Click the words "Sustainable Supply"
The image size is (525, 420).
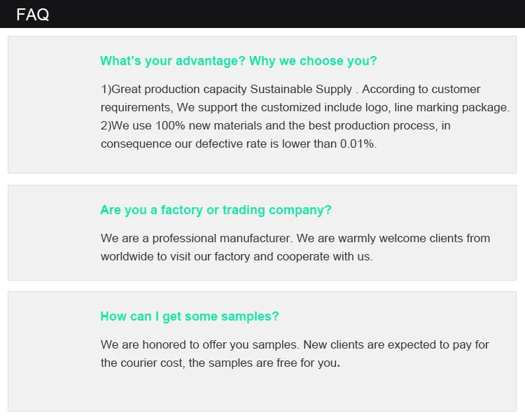(302, 90)
